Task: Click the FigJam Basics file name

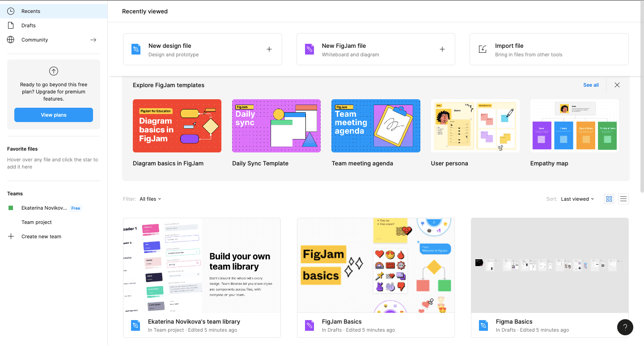Action: tap(342, 321)
